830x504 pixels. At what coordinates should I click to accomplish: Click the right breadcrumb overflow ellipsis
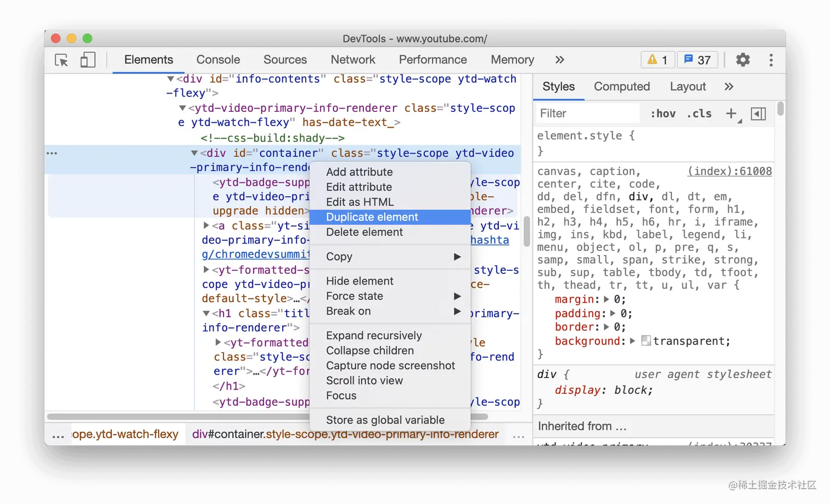[518, 435]
